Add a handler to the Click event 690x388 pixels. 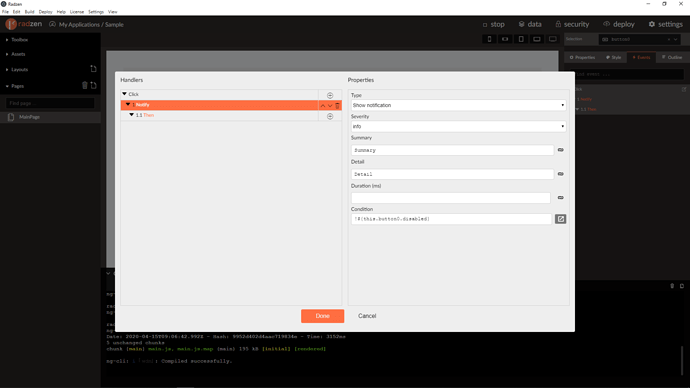tap(330, 95)
